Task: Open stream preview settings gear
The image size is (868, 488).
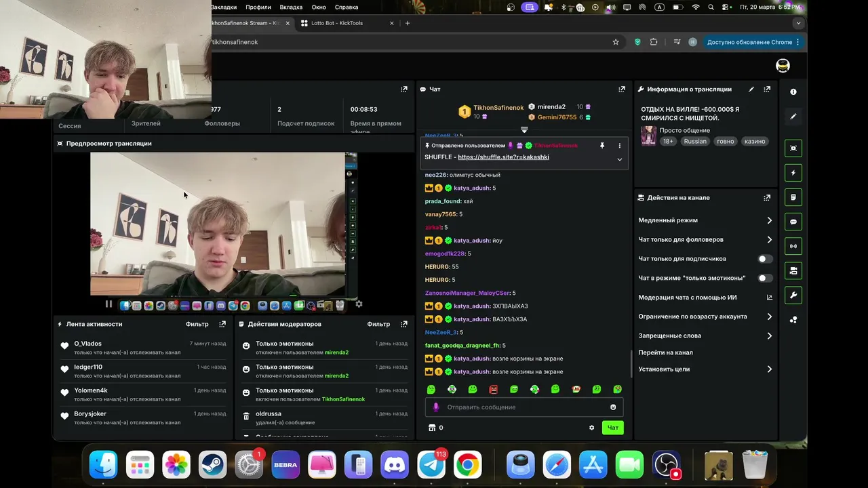Action: [x=359, y=304]
